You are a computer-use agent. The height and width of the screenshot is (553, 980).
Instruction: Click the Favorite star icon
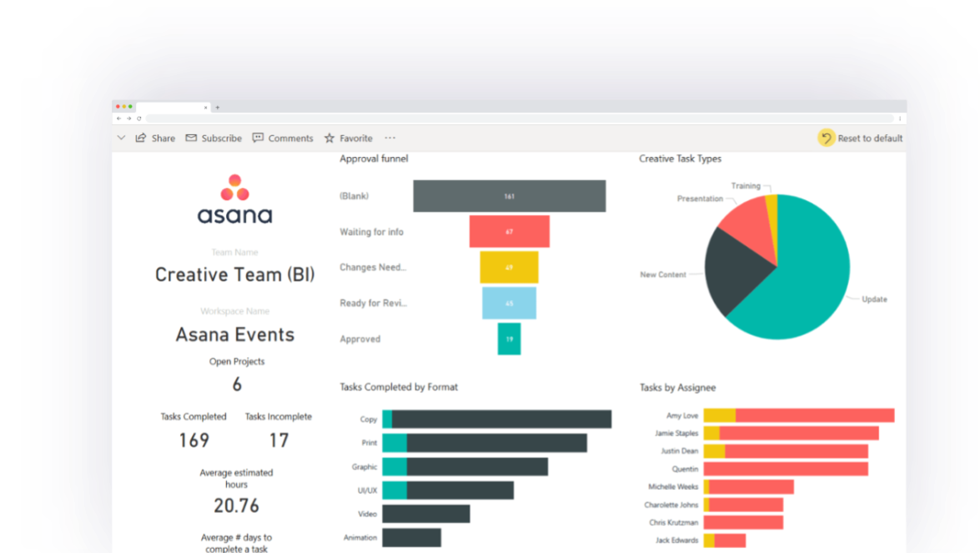[329, 138]
